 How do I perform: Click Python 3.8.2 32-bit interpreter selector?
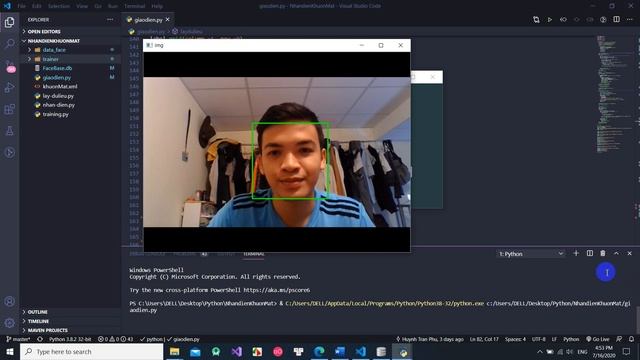coord(70,339)
